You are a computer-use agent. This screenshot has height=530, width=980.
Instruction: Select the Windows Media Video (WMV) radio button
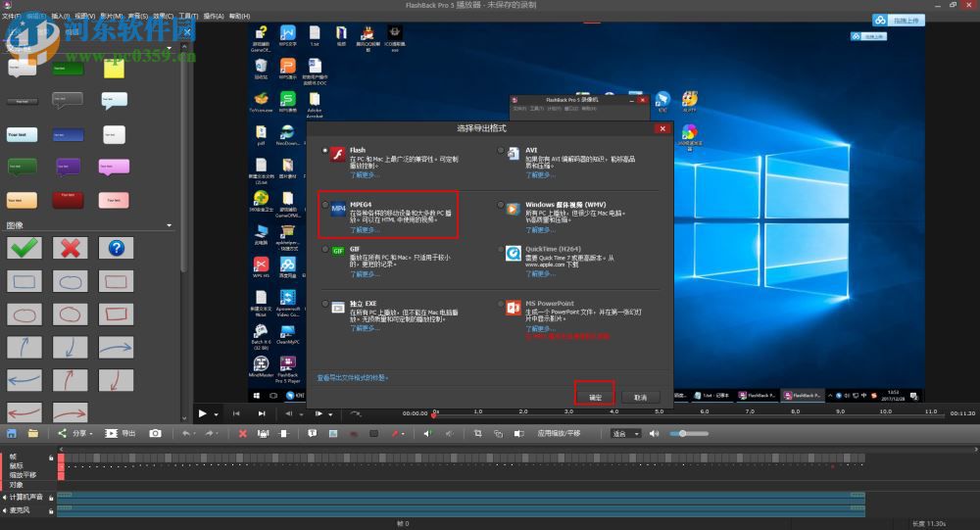point(501,205)
